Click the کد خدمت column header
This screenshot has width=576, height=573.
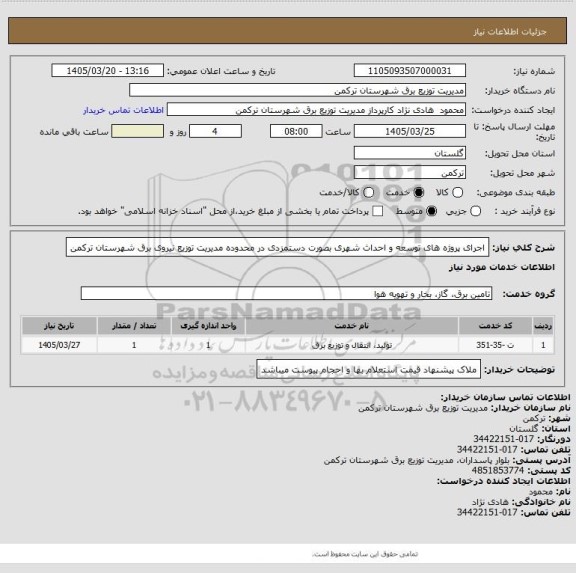coord(495,326)
